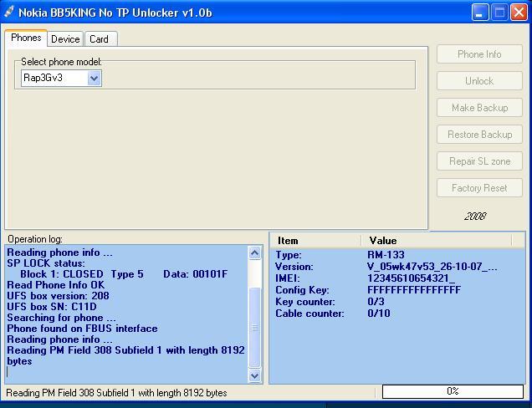
Task: Click the Make Backup button
Action: (479, 108)
